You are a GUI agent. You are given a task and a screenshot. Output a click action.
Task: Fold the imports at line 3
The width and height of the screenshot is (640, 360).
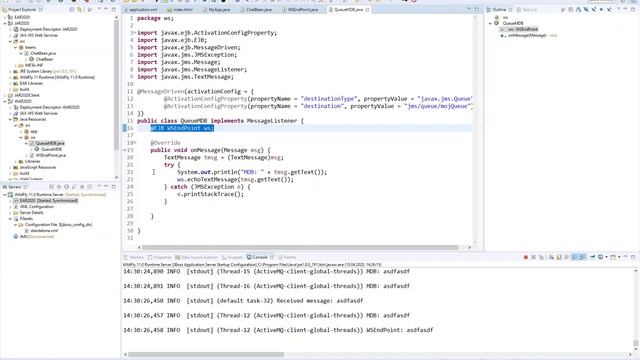click(135, 33)
